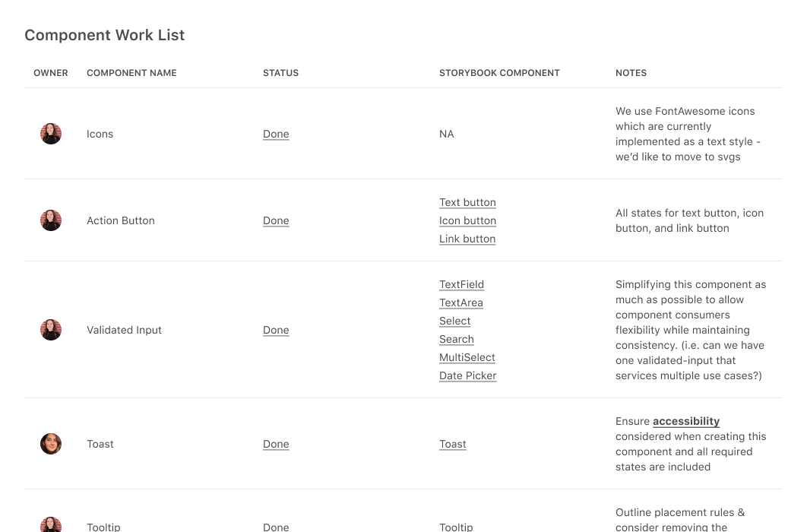Click the Action Button owner avatar
Viewport: 807px width, 532px height.
click(50, 220)
